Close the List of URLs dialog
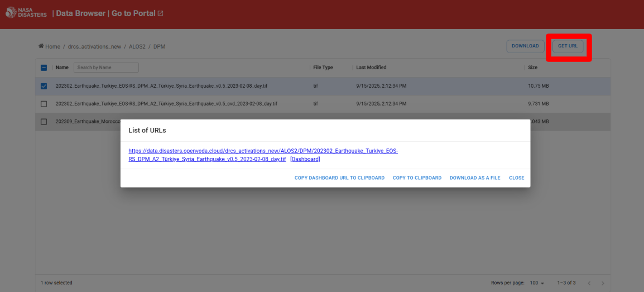644x292 pixels. 516,178
